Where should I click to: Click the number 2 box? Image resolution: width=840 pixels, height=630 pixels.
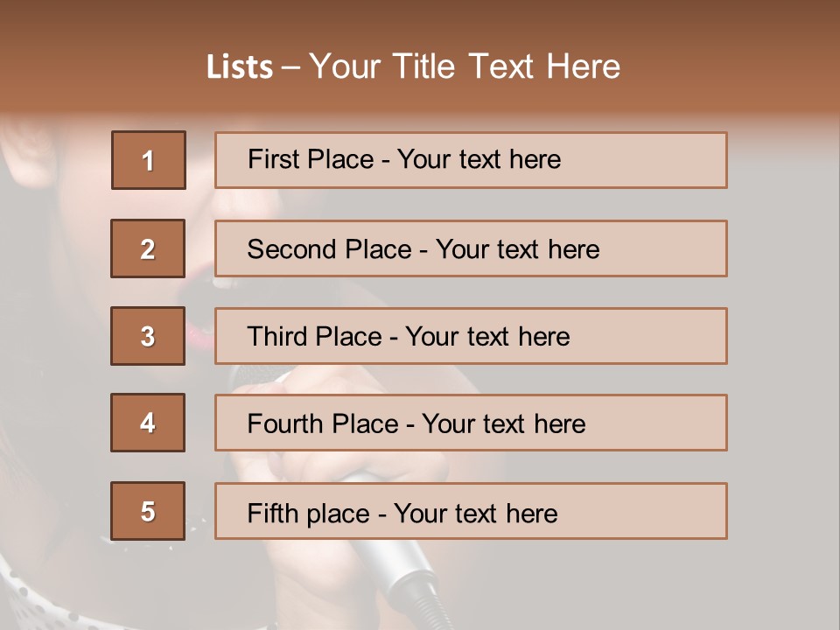(148, 248)
